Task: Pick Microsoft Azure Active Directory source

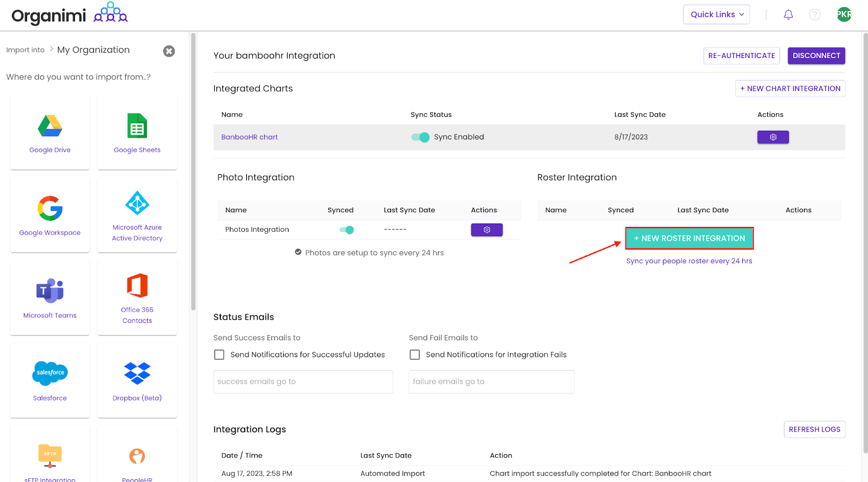Action: pos(137,215)
